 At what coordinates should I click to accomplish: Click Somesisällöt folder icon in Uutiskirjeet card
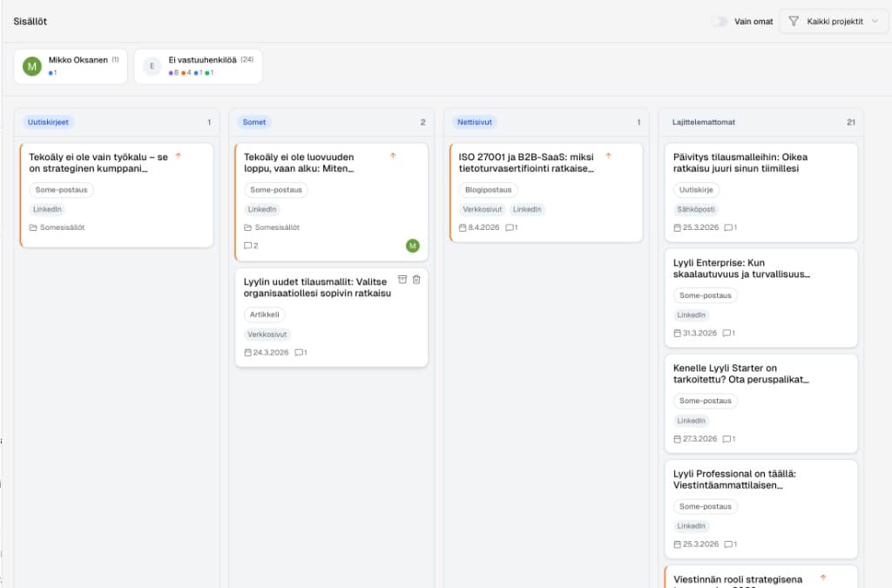point(33,227)
